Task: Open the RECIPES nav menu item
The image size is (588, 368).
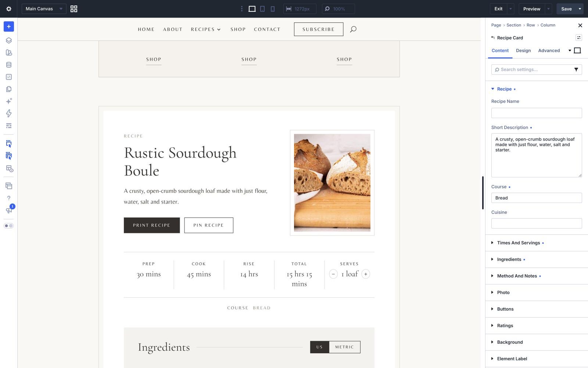Action: (x=206, y=29)
